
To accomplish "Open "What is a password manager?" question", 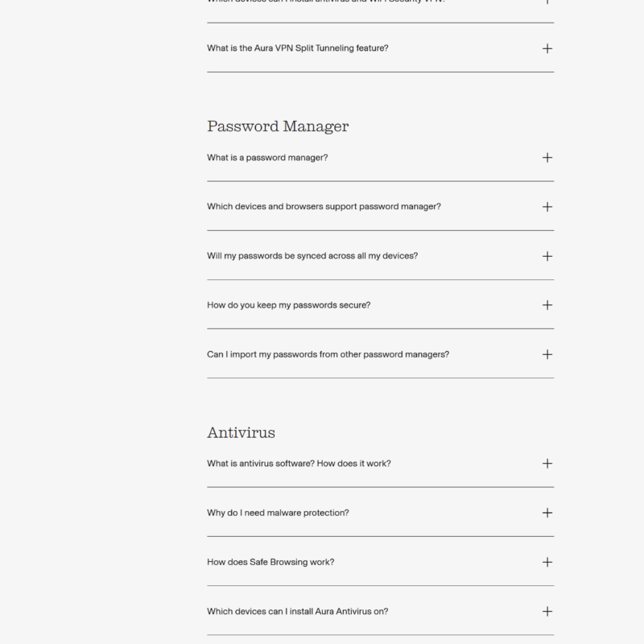I will pos(267,158).
